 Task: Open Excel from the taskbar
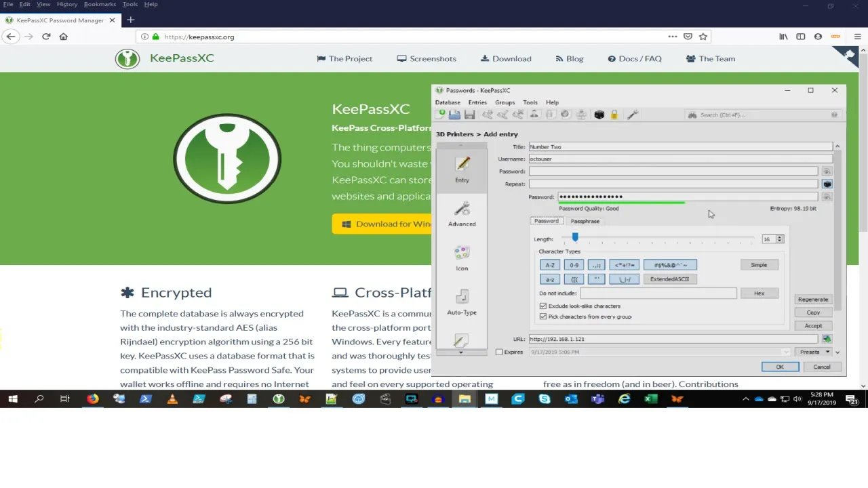650,399
